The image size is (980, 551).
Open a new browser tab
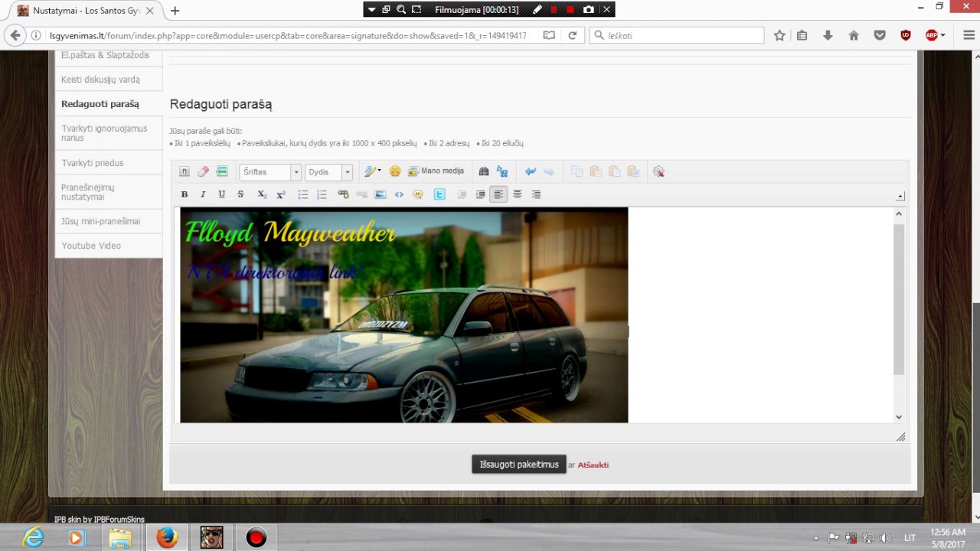175,11
